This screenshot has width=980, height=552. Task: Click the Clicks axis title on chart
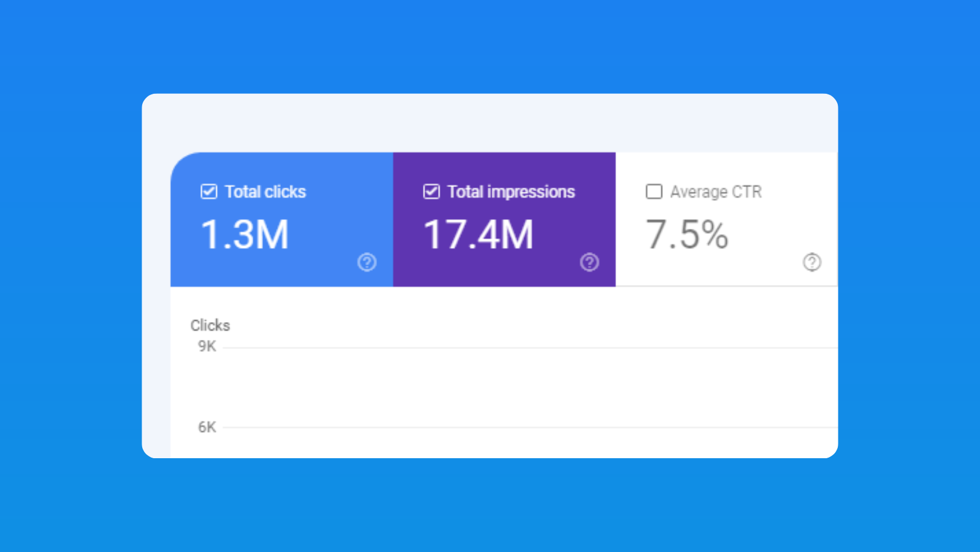tap(210, 326)
